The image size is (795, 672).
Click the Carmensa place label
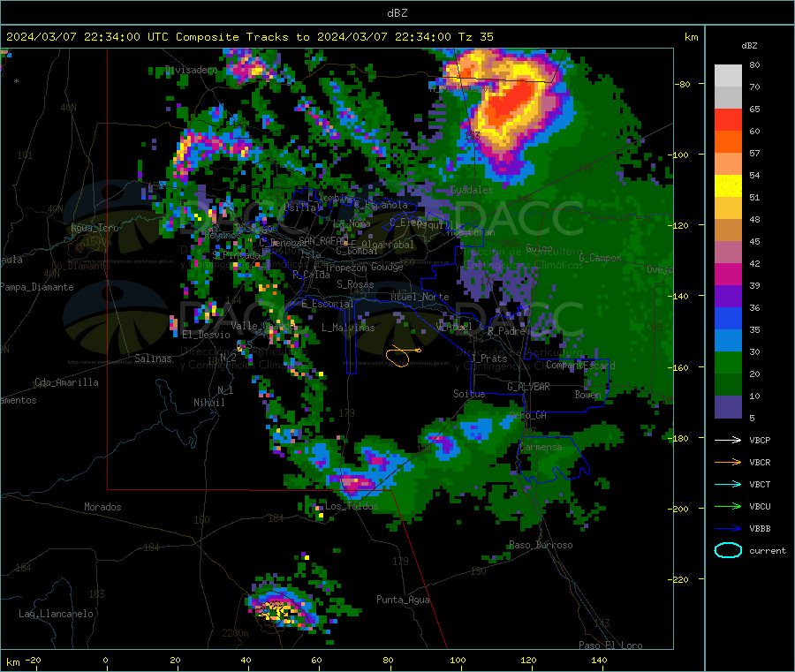coord(541,447)
